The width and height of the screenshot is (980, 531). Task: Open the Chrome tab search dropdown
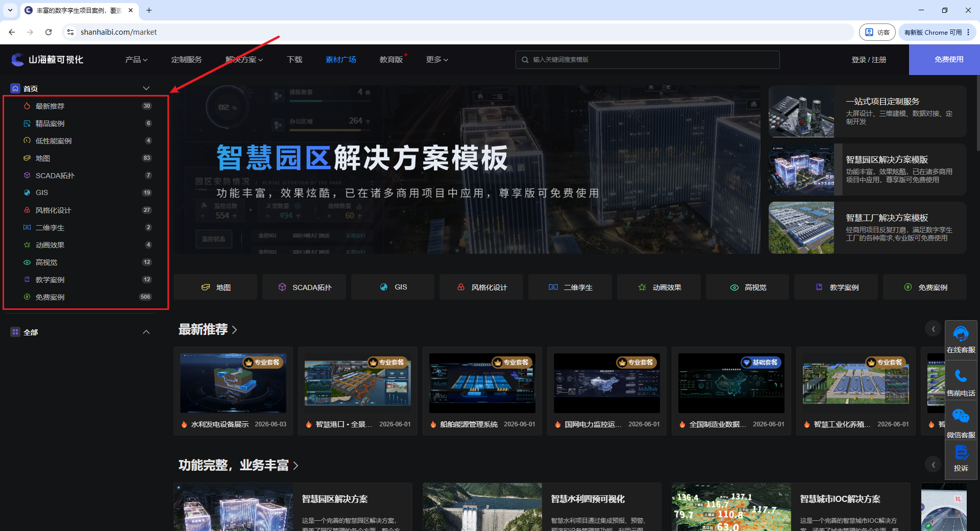pos(10,10)
